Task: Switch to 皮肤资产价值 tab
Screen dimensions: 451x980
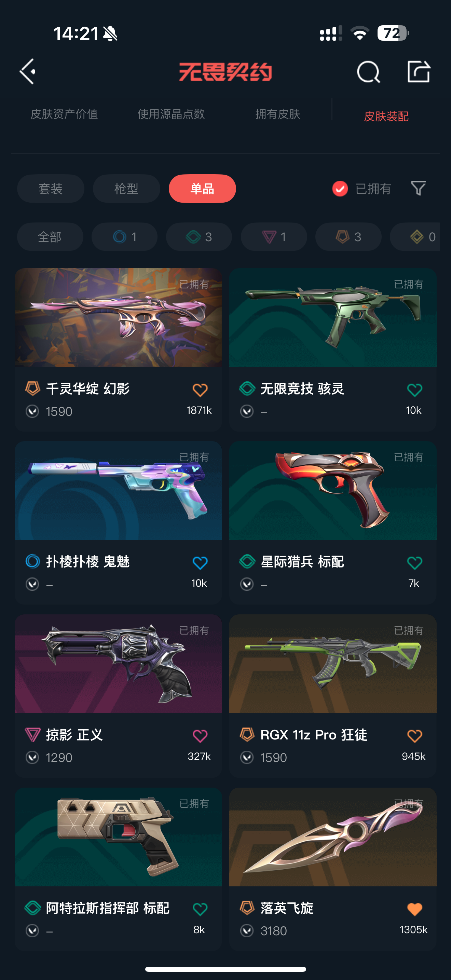Action: (x=64, y=114)
